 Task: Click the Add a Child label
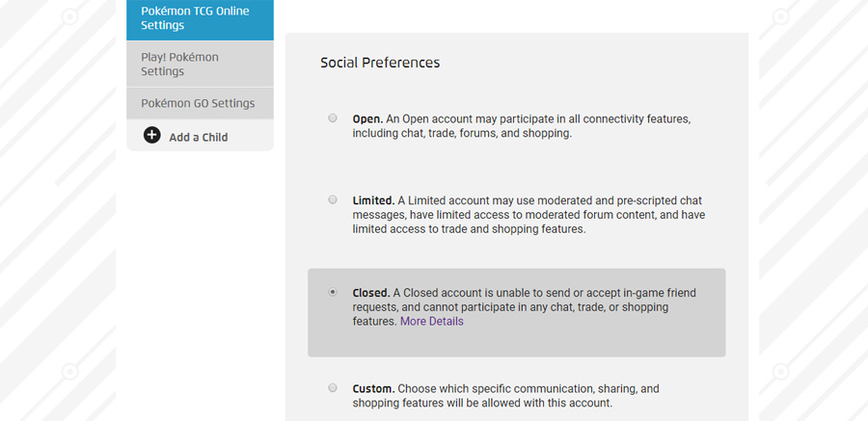tap(199, 137)
